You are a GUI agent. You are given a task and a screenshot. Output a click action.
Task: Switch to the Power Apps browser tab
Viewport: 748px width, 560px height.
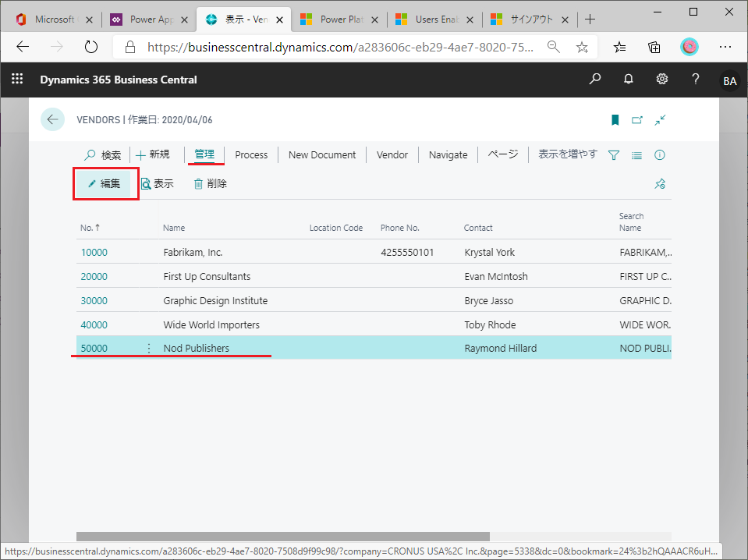point(149,19)
